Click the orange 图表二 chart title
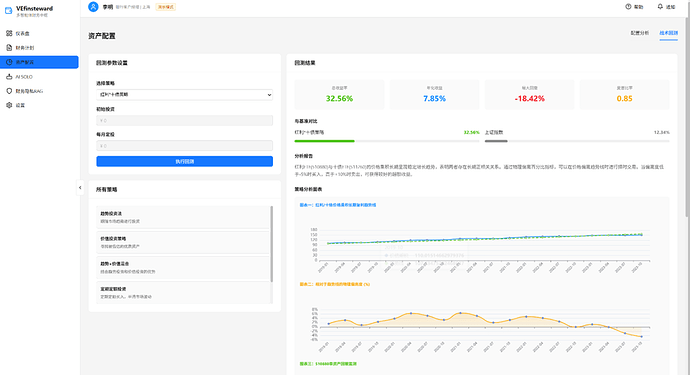 point(335,284)
